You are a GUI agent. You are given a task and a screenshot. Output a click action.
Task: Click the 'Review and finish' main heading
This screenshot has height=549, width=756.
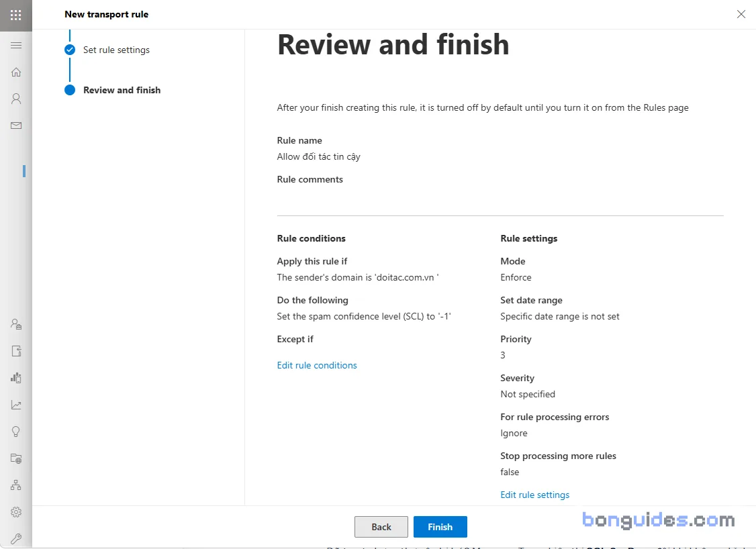(x=393, y=45)
